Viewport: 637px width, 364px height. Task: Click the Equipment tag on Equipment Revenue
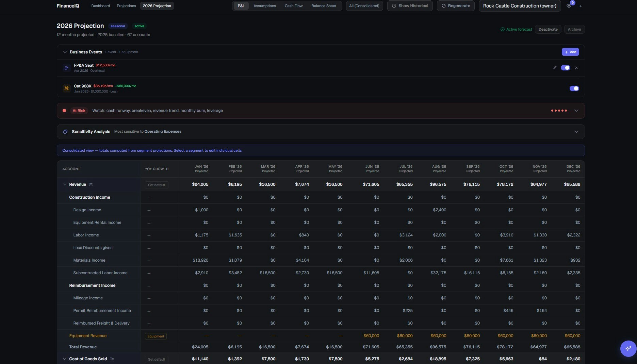(x=156, y=336)
